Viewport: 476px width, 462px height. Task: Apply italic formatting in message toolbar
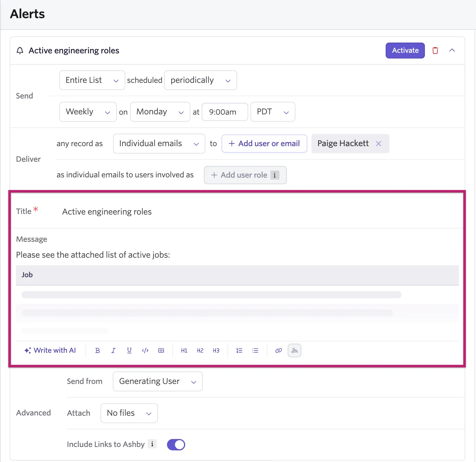[x=113, y=350]
